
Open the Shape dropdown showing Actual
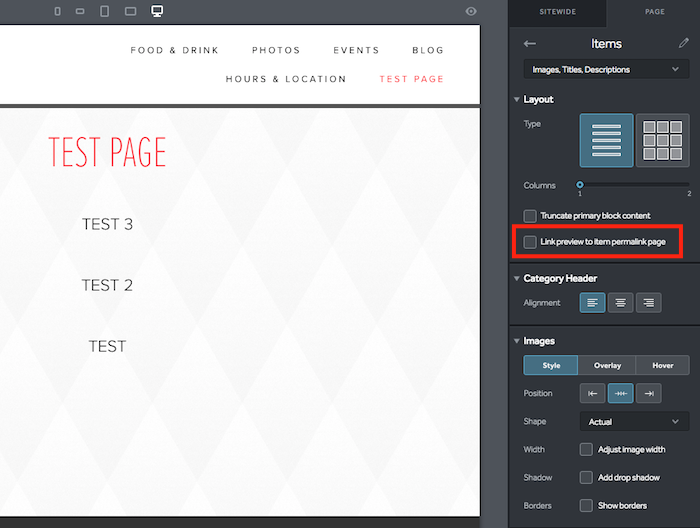(x=634, y=421)
